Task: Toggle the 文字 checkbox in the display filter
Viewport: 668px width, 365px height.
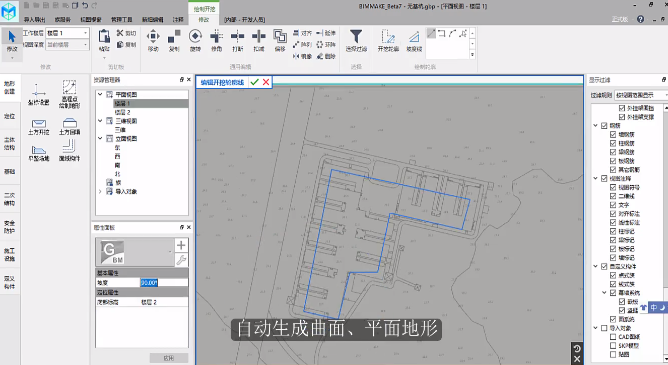Action: 613,205
